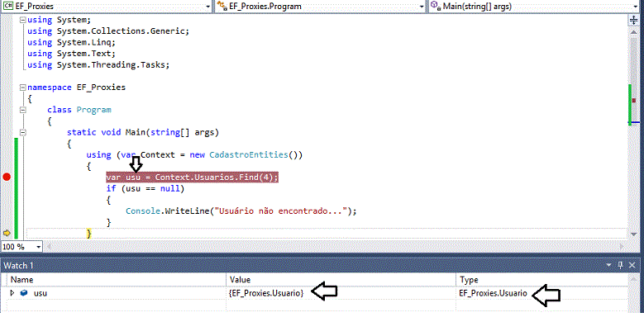The height and width of the screenshot is (322, 644).
Task: Expand the usu watch variable
Action: click(12, 293)
